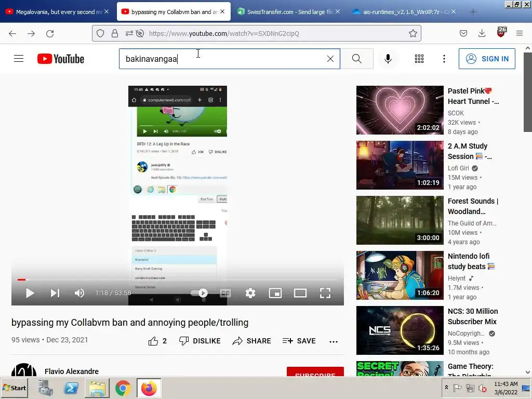Screen dimensions: 532x399
Task: Open Forest Sounds Woodland thumbnail
Action: [x=400, y=220]
